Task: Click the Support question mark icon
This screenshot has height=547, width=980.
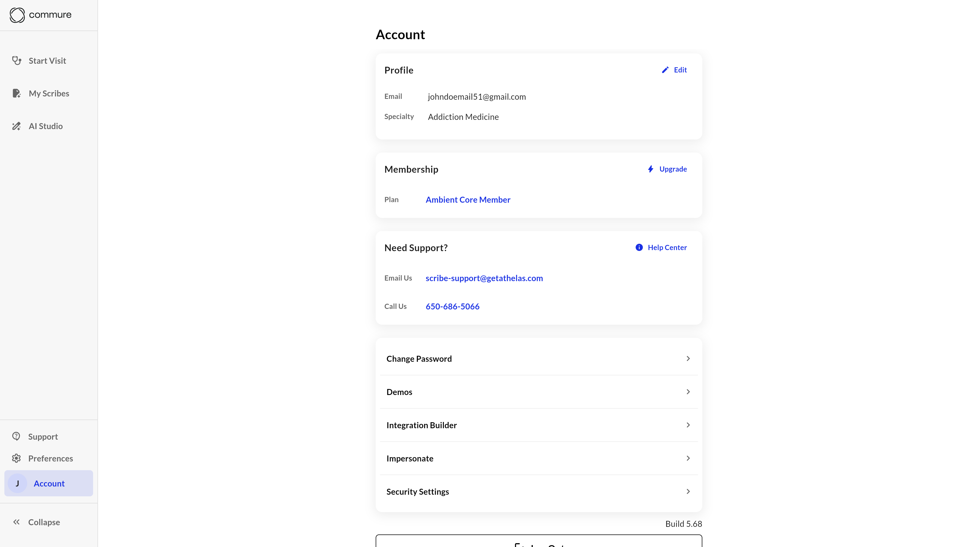Action: (x=16, y=436)
